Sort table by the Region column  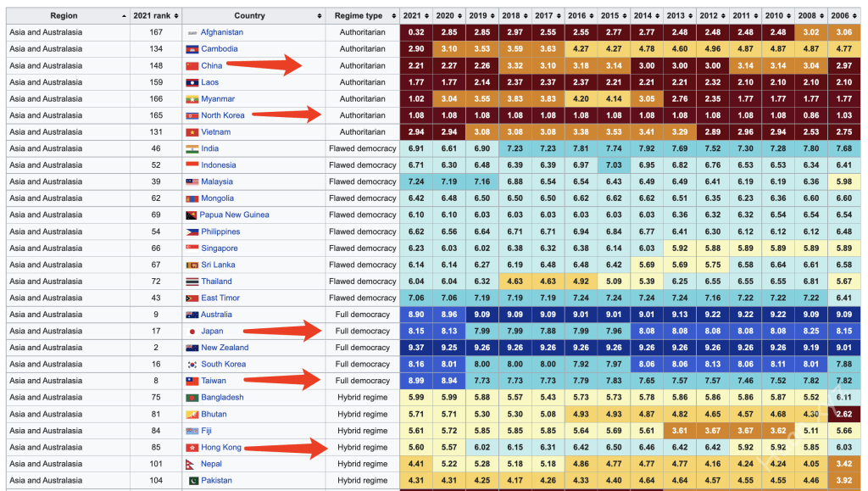tap(65, 15)
